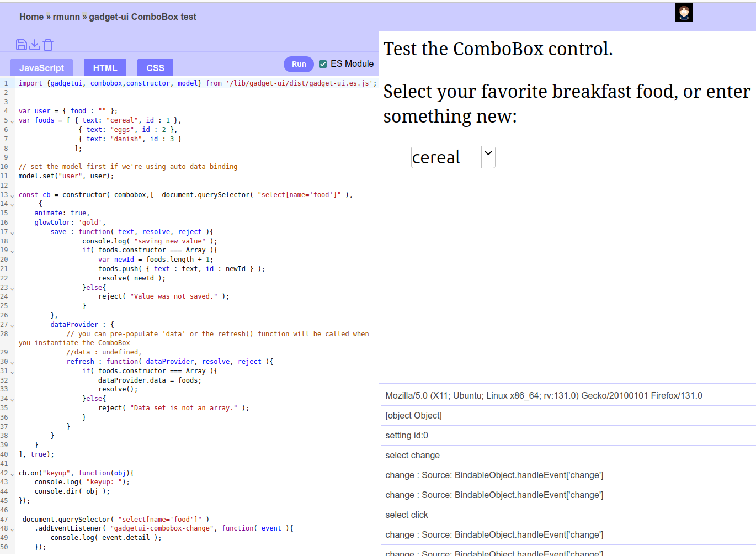Screen dimensions: 756x556
Task: Switch to the JavaScript tab
Action: coord(41,67)
